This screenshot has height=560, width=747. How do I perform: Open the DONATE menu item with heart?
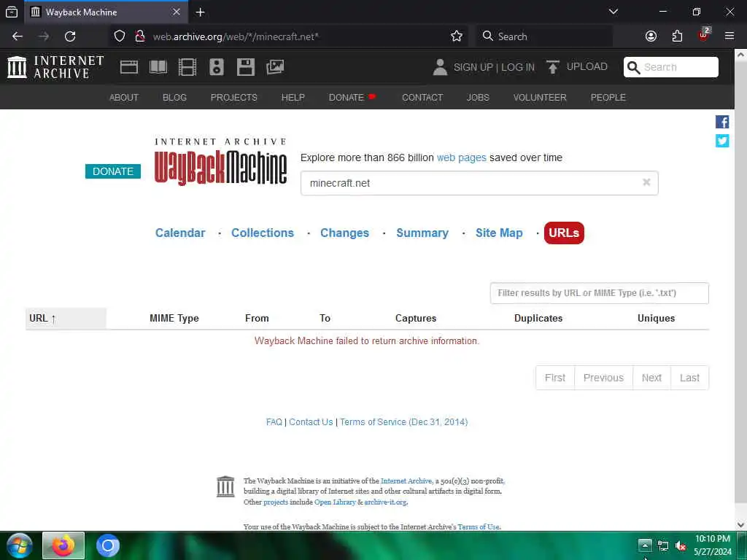coord(352,97)
